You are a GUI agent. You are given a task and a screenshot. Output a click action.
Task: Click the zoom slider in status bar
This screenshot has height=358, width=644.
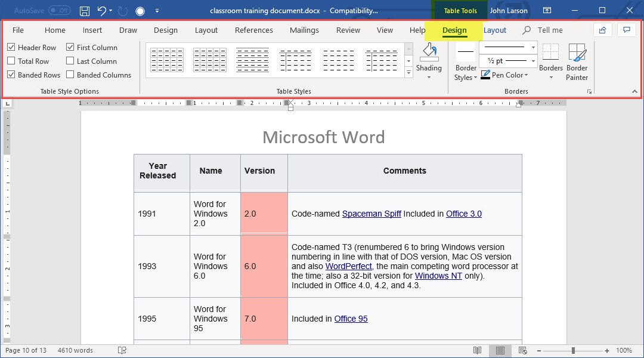point(574,350)
